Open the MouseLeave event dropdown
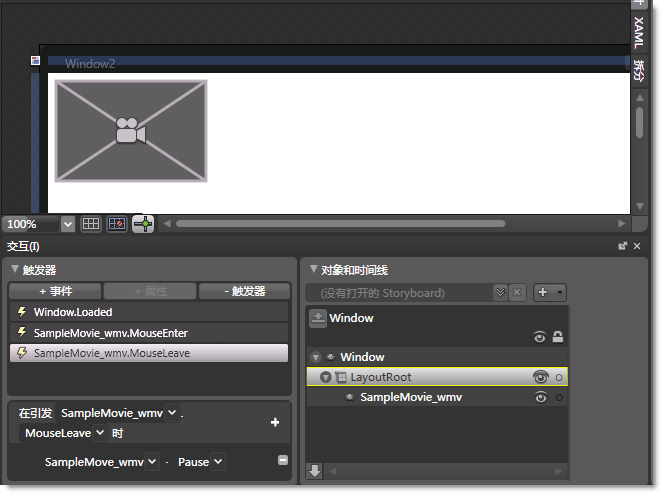The image size is (662, 494). [x=100, y=433]
